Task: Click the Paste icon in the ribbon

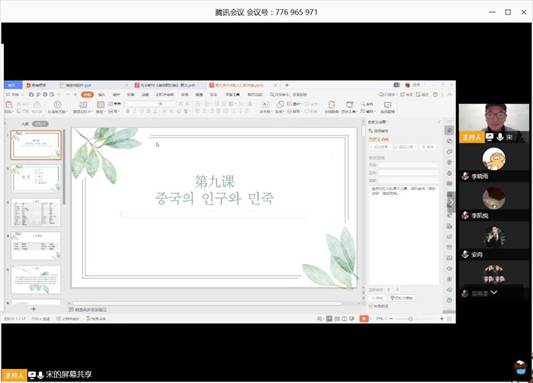Action: pyautogui.click(x=9, y=106)
